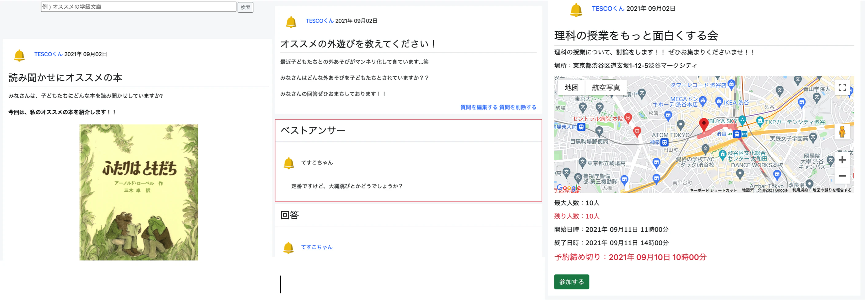Screen dimensions: 868x302
Task: Click the 理科の授業をもっと面白くする会 title
Action: pyautogui.click(x=636, y=35)
